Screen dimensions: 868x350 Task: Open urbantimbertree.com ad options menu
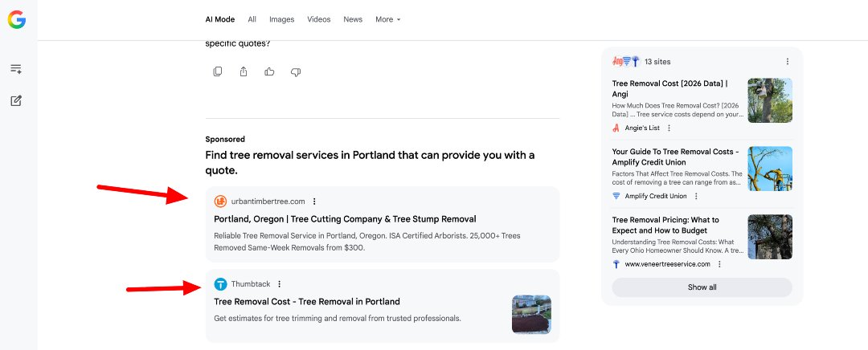(x=314, y=201)
